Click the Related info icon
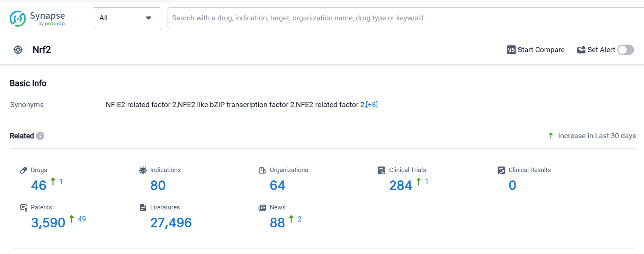This screenshot has width=644, height=254. [40, 136]
